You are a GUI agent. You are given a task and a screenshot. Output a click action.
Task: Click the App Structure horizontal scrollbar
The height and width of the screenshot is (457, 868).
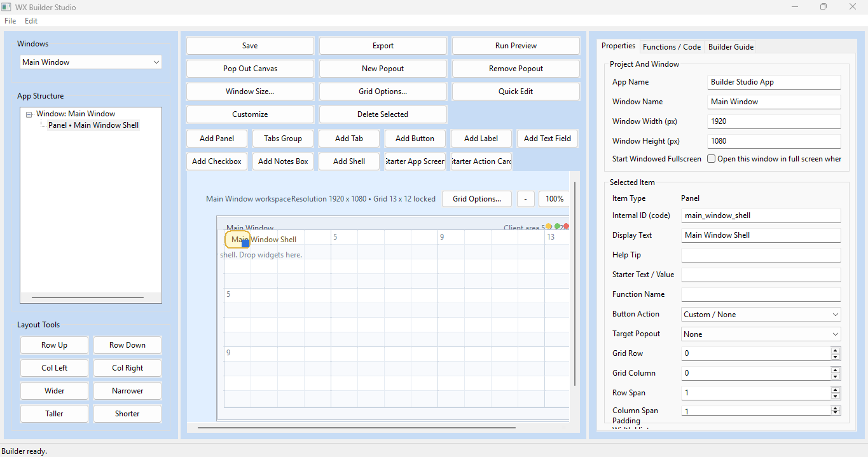pos(88,297)
